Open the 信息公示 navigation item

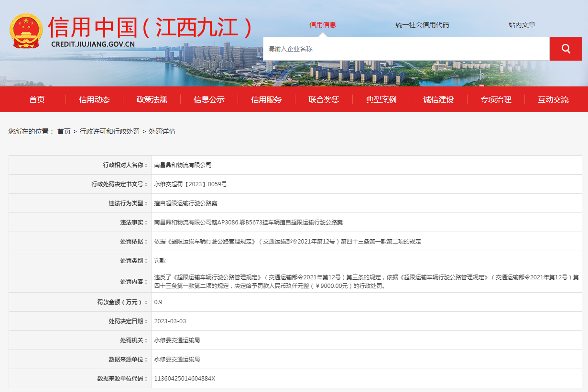click(x=209, y=99)
